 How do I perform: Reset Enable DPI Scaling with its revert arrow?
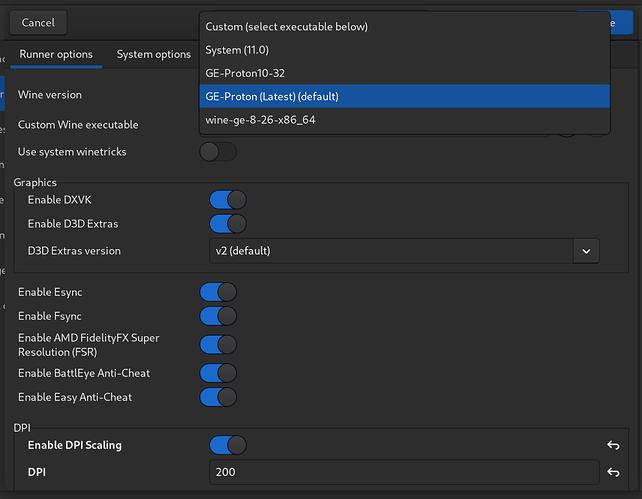click(x=614, y=445)
